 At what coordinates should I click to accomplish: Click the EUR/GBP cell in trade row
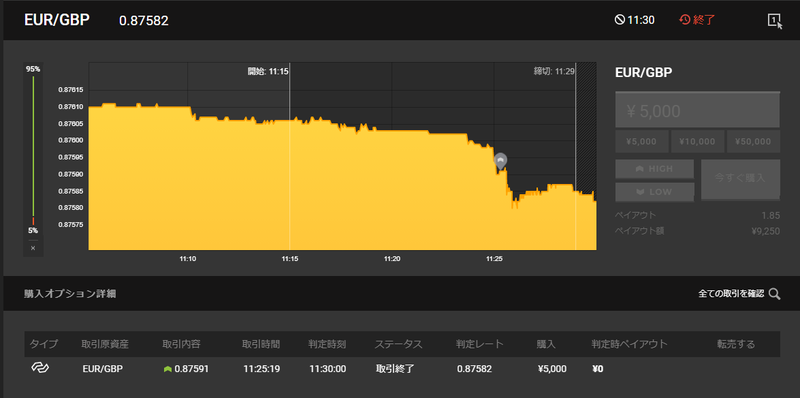(x=103, y=368)
